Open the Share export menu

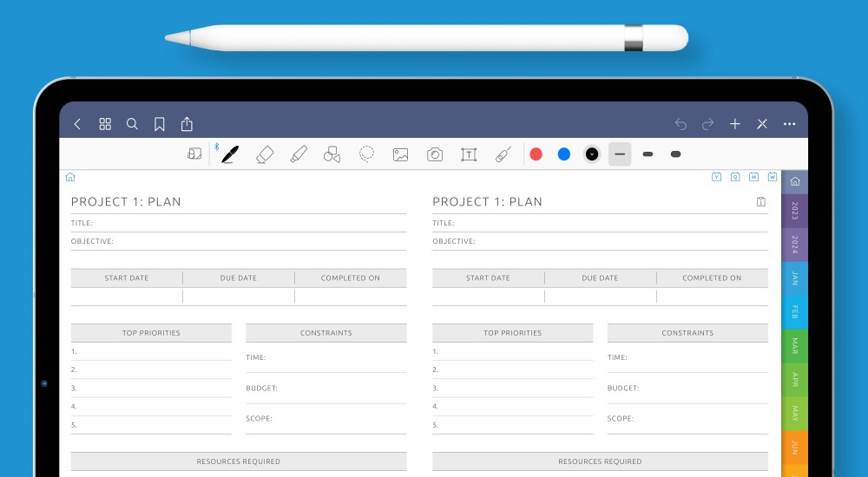click(187, 124)
